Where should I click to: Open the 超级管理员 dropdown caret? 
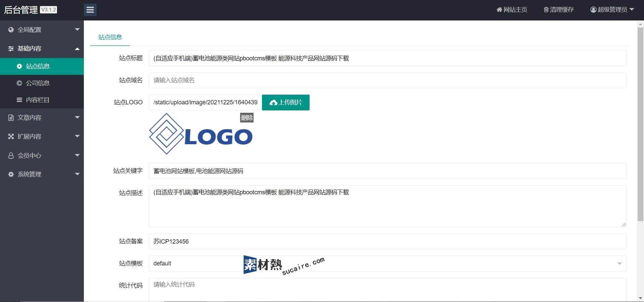[x=632, y=9]
